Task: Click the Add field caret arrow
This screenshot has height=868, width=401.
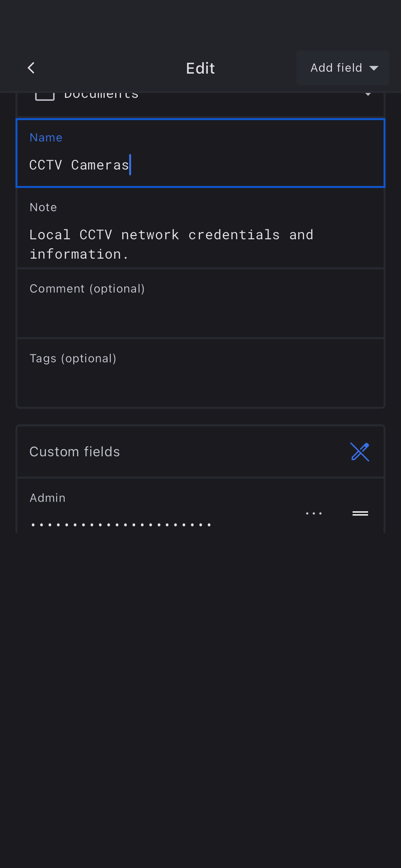Action: tap(374, 68)
